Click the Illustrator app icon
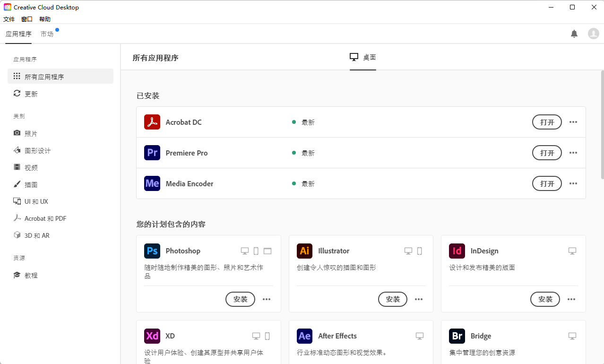The width and height of the screenshot is (604, 364). click(305, 251)
